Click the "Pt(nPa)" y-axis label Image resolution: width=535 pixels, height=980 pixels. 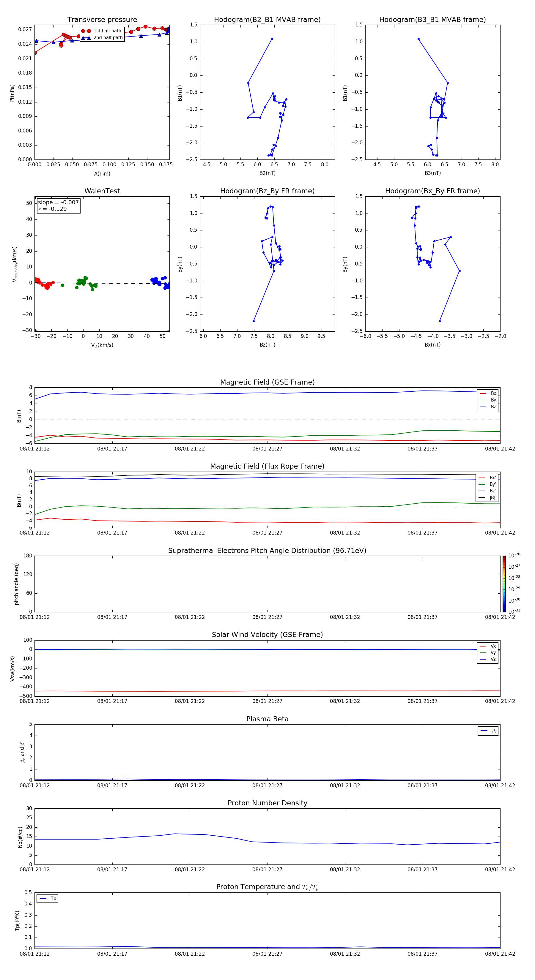12,92
